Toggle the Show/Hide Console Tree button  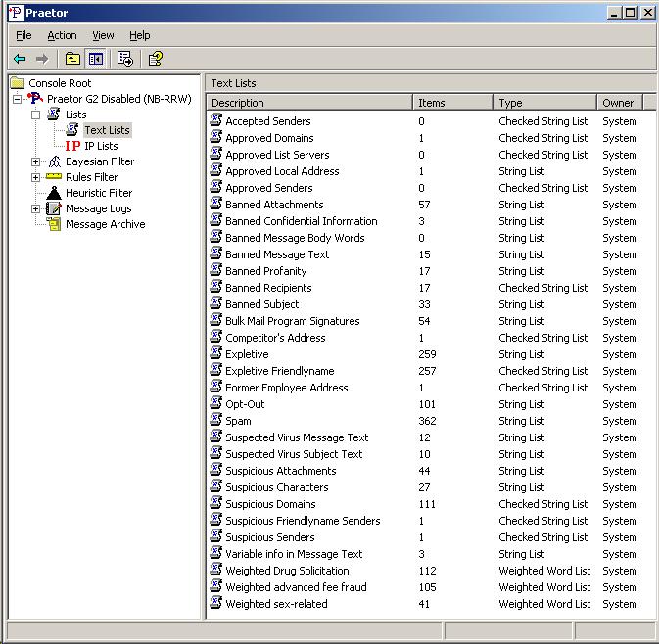pos(96,59)
